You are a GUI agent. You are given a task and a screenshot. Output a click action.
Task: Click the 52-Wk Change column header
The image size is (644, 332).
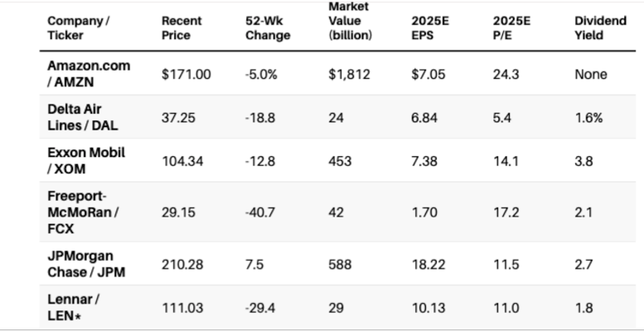(268, 27)
